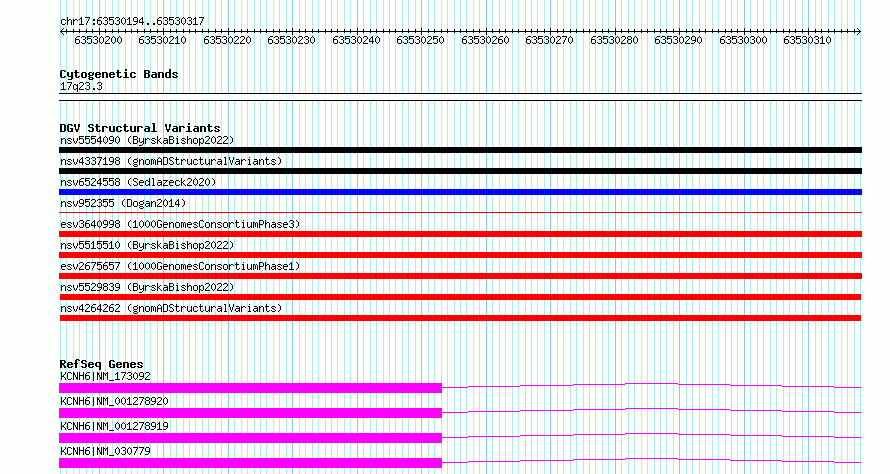Click ruler position 63530250
The image size is (890, 474).
point(420,40)
